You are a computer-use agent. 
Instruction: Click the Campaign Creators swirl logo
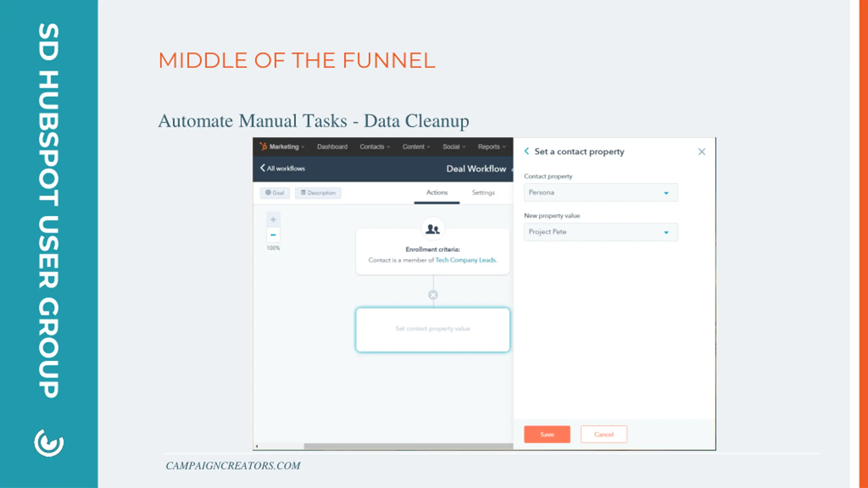coord(49,443)
